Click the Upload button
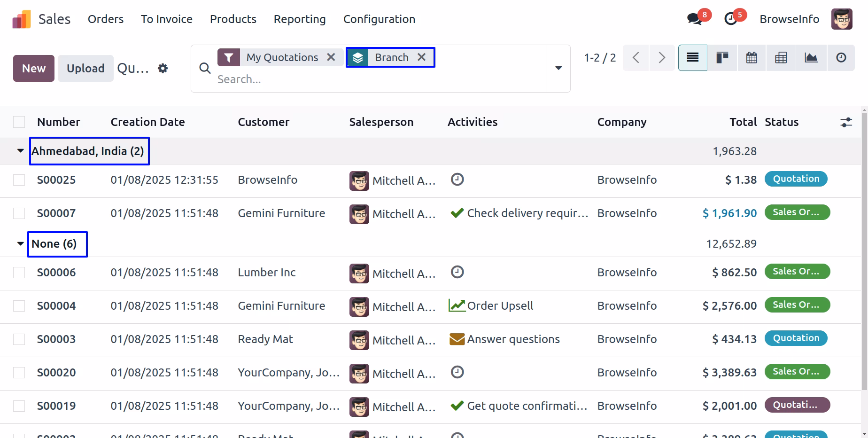868x438 pixels. [x=85, y=69]
